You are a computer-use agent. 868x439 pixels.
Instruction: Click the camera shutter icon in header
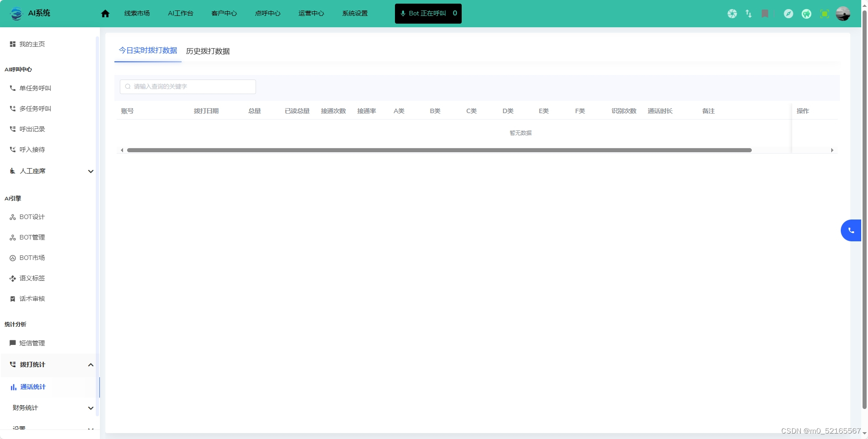tap(732, 14)
